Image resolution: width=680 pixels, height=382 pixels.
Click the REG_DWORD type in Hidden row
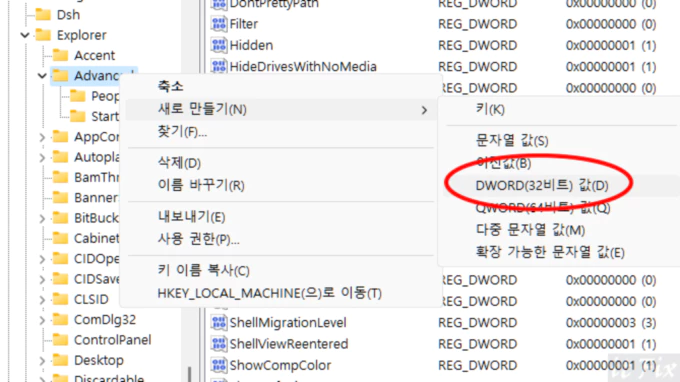click(477, 45)
